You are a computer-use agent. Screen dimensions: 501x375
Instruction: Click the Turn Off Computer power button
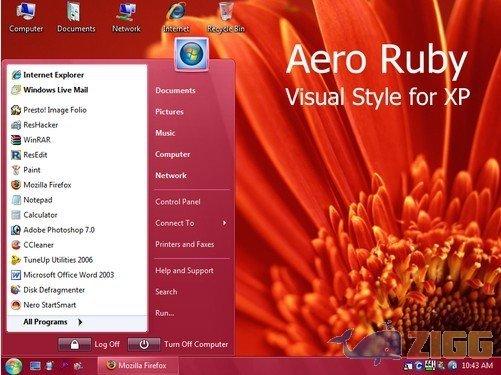tap(144, 344)
